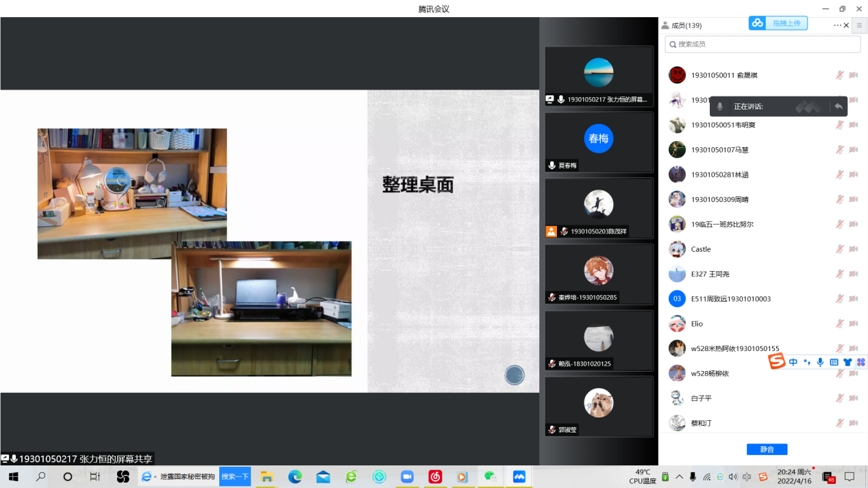Expand the system tray hidden icons chevron
The height and width of the screenshot is (488, 868).
680,476
